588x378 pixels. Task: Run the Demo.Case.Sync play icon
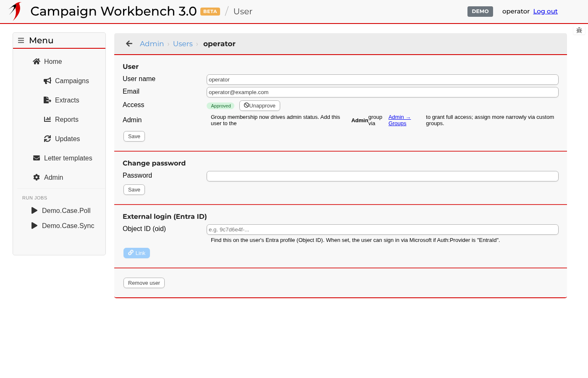[x=34, y=226]
